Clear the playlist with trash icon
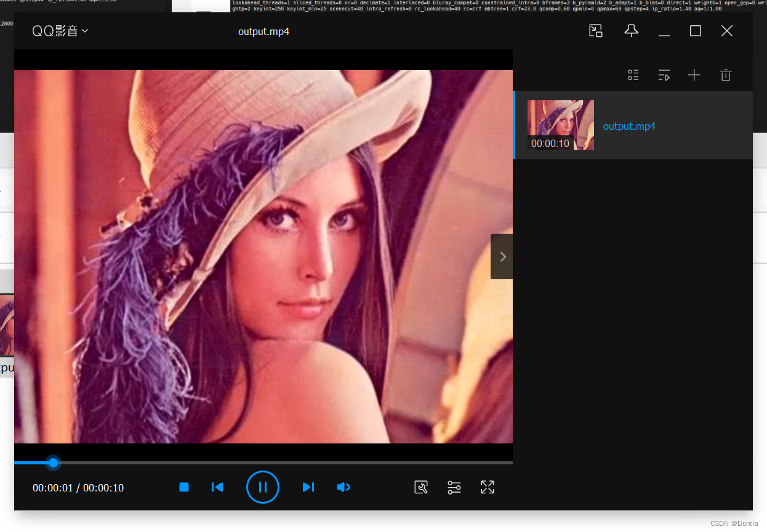Image resolution: width=767 pixels, height=532 pixels. click(x=726, y=75)
